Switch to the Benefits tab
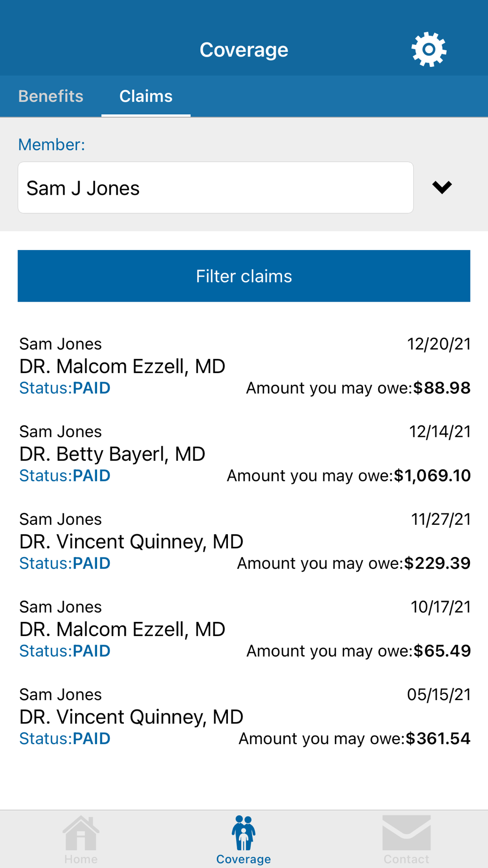This screenshot has width=488, height=868. [x=51, y=96]
